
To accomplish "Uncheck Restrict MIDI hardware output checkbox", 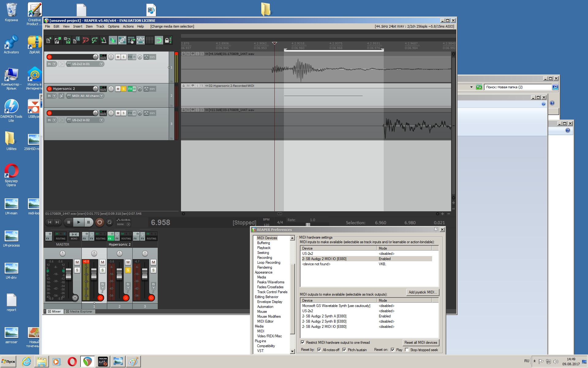I will tap(303, 343).
